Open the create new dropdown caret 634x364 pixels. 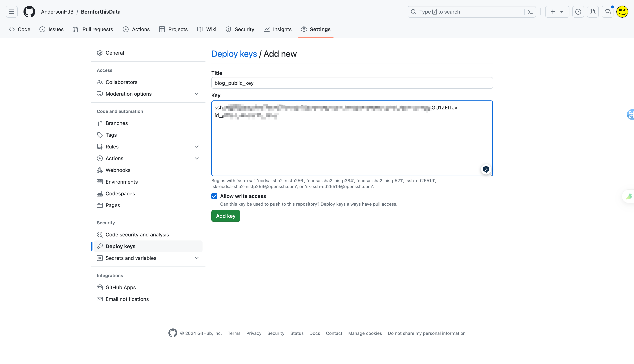tap(562, 12)
